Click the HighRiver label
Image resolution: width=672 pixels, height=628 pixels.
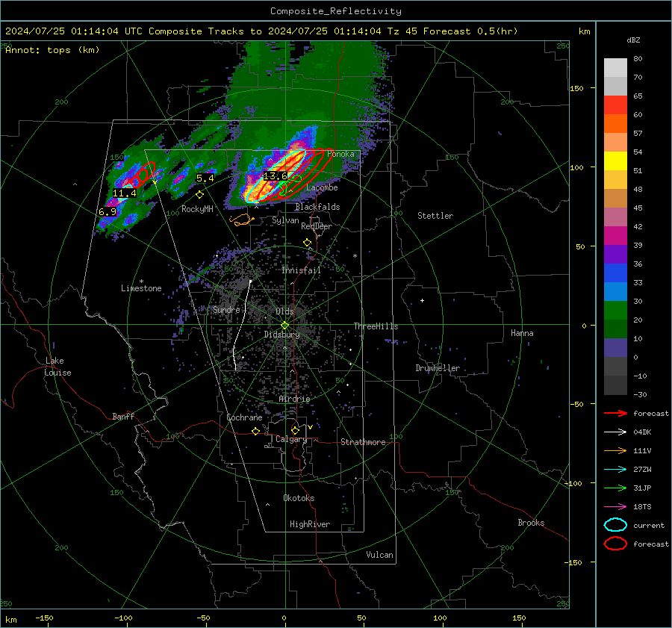[310, 524]
